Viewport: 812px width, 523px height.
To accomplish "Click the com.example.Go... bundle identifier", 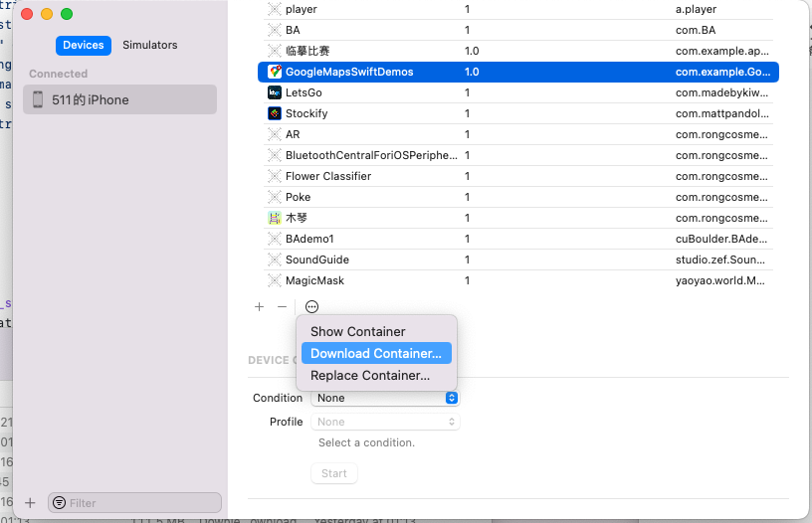I will pos(722,72).
